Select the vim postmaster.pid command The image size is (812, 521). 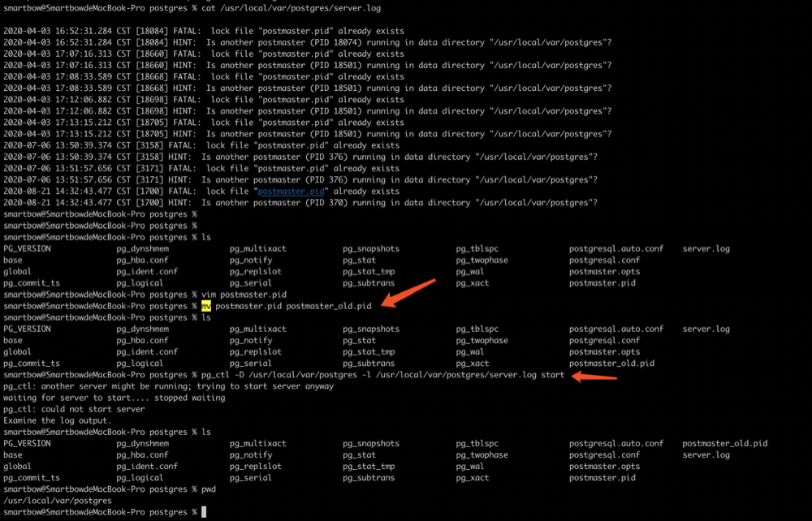244,295
